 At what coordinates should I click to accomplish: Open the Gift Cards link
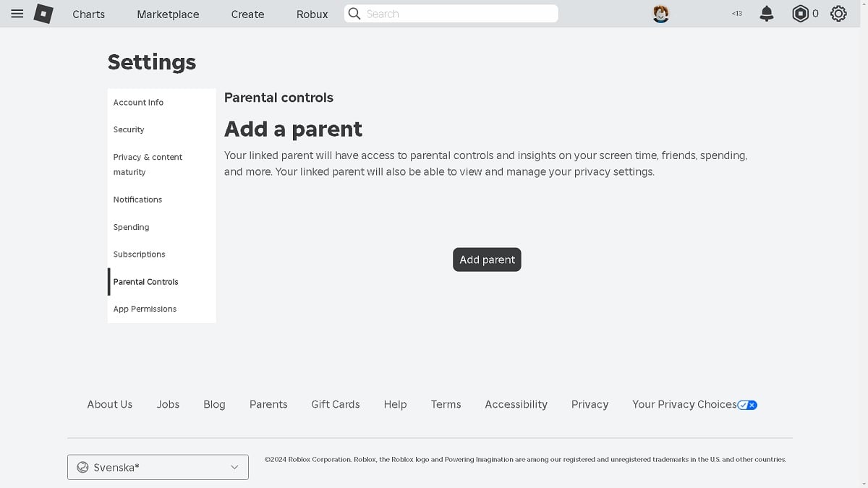pyautogui.click(x=335, y=404)
